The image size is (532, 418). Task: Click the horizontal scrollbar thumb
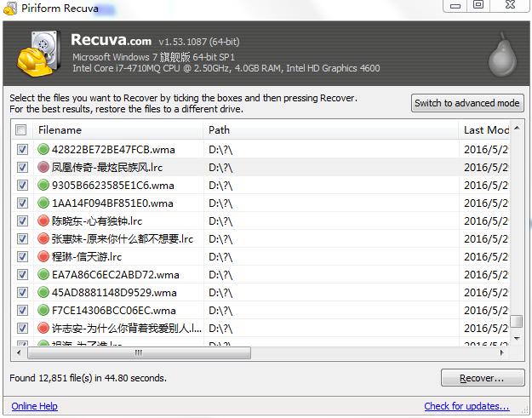pyautogui.click(x=139, y=352)
